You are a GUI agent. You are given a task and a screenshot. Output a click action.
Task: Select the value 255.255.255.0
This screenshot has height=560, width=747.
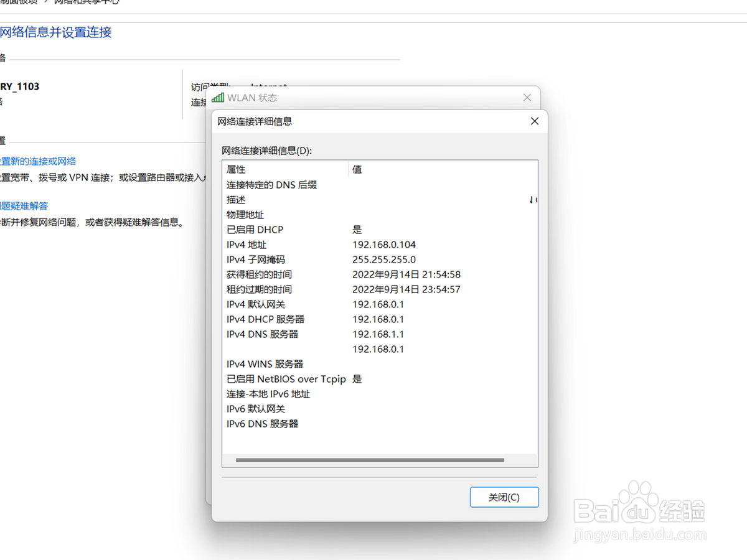(384, 259)
